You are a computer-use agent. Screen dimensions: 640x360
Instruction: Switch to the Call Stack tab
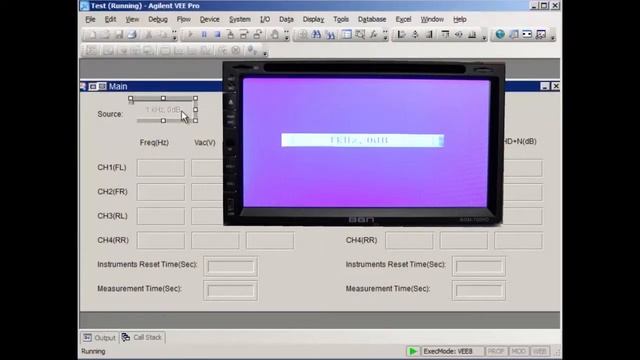click(142, 338)
